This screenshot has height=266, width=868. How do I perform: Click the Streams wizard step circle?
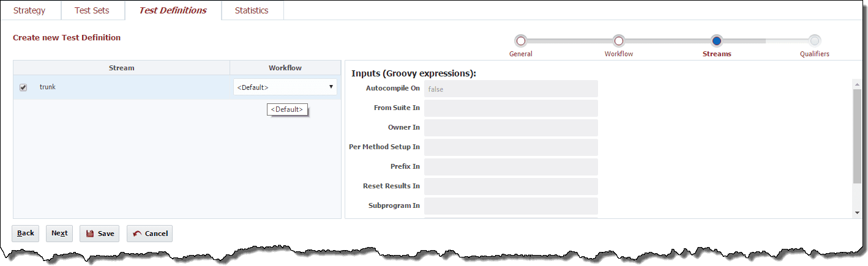[x=716, y=41]
